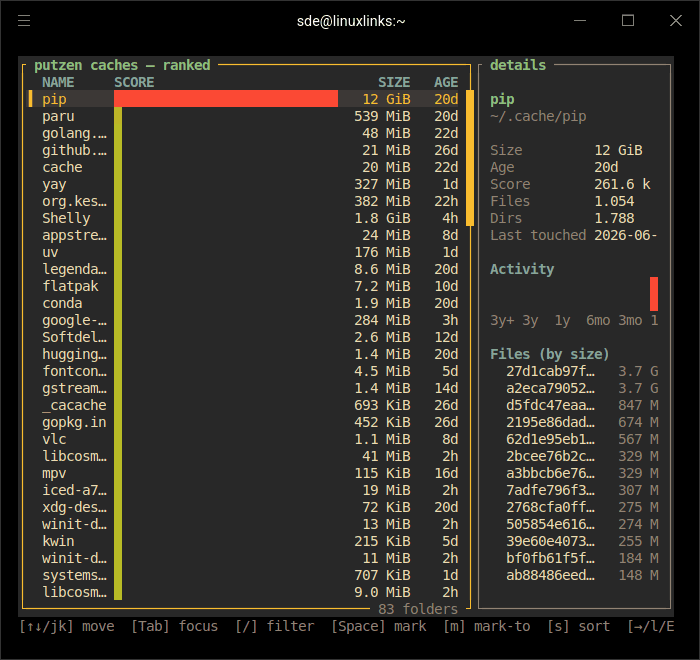Viewport: 700px width, 660px height.
Task: Click the ~/.cache/pip path text
Action: 538,116
